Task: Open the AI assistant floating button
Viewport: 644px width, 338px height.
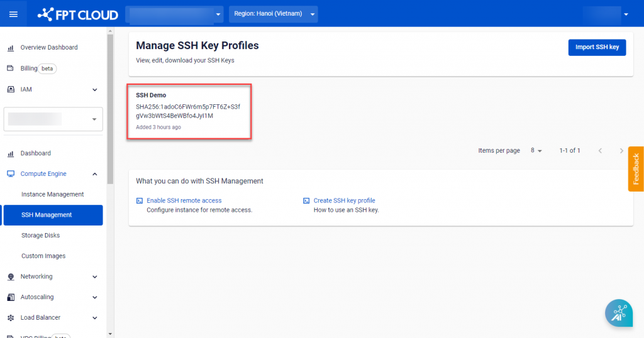Action: [618, 312]
